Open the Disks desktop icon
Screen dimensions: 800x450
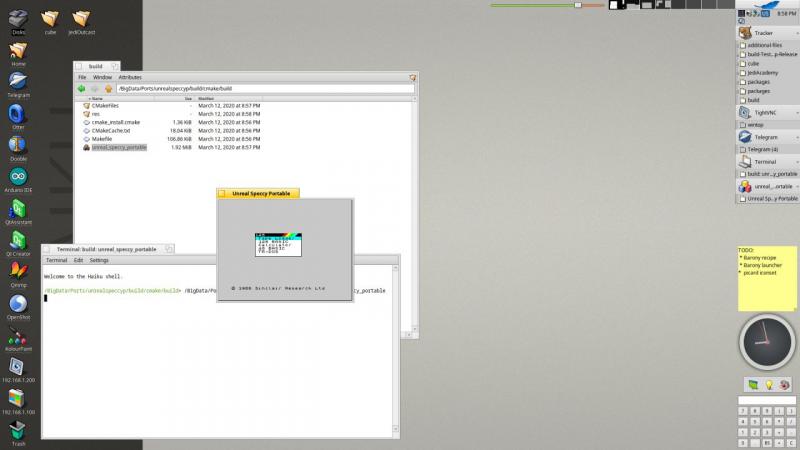pyautogui.click(x=18, y=18)
